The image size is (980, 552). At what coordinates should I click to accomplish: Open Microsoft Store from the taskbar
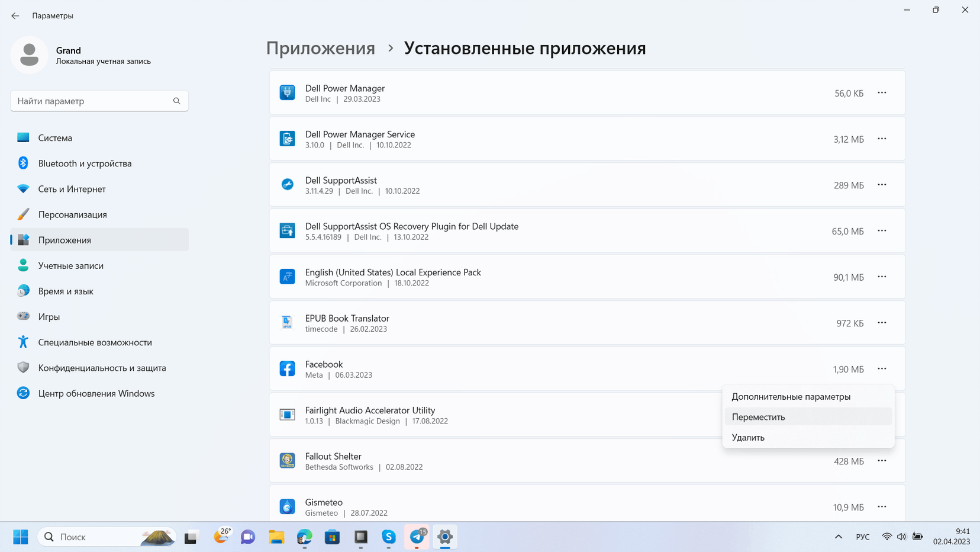tap(332, 537)
